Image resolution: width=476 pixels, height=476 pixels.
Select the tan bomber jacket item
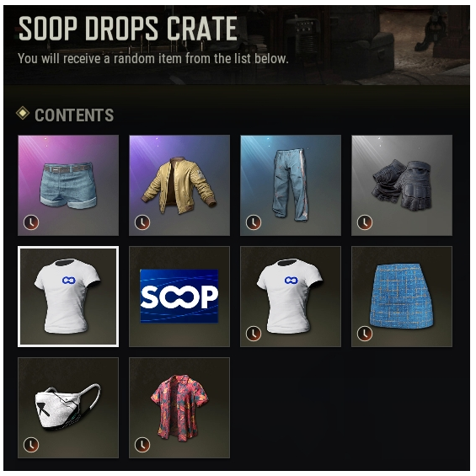click(179, 185)
